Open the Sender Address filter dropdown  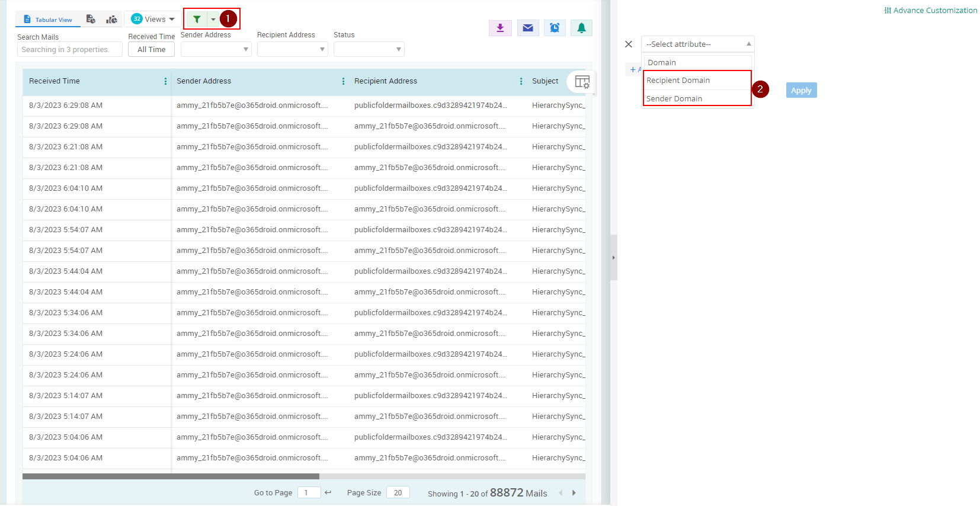pos(216,49)
